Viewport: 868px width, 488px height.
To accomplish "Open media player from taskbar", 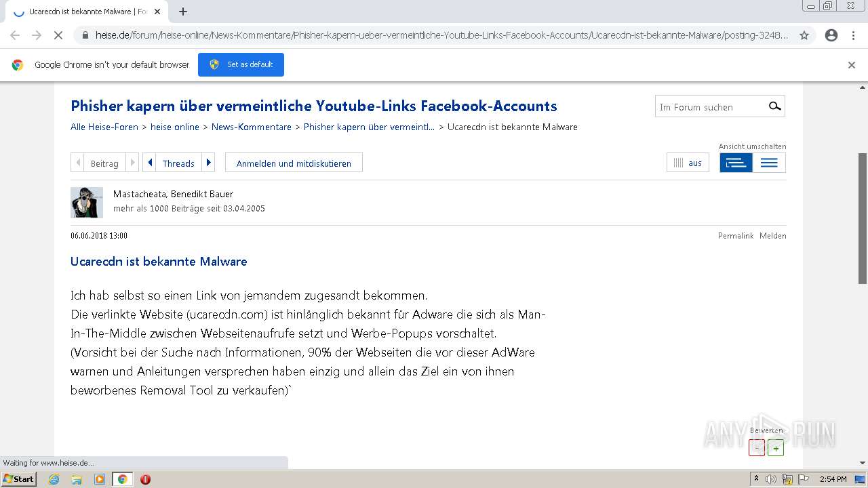I will pyautogui.click(x=100, y=479).
